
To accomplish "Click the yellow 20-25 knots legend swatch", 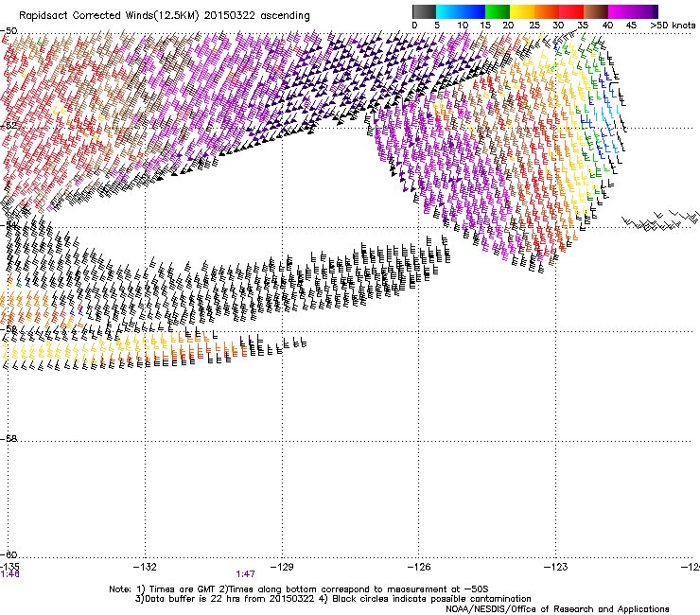I will point(522,11).
